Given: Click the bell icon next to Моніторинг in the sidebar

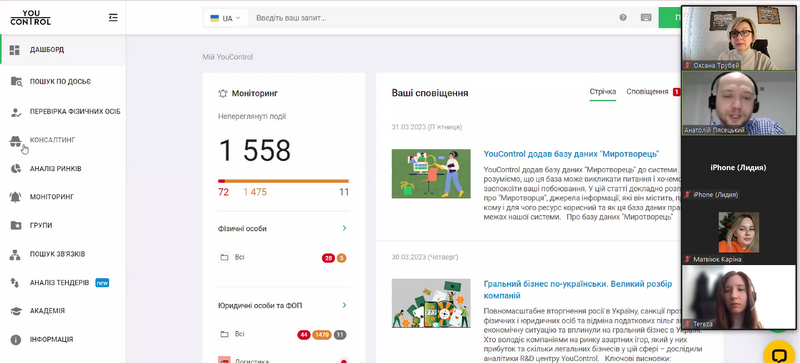Looking at the screenshot, I should 15,197.
